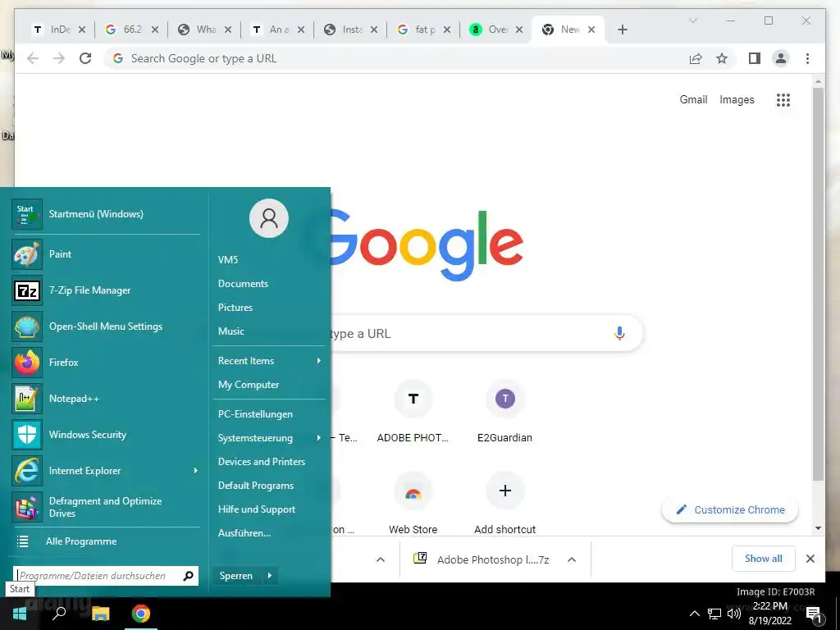The image size is (840, 630).
Task: Launch 7-Zip File Manager
Action: click(x=106, y=290)
